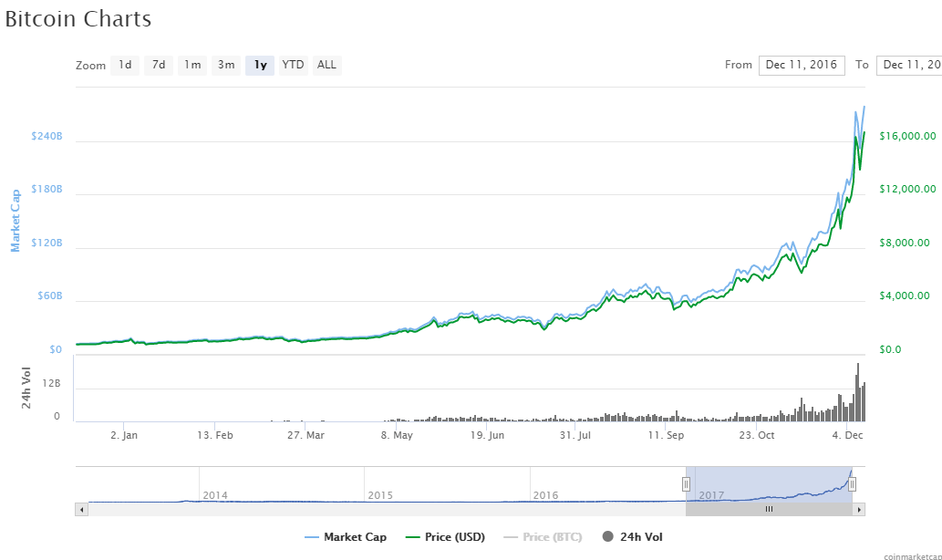Click the 13. Feb date label
This screenshot has width=942, height=560.
click(215, 435)
